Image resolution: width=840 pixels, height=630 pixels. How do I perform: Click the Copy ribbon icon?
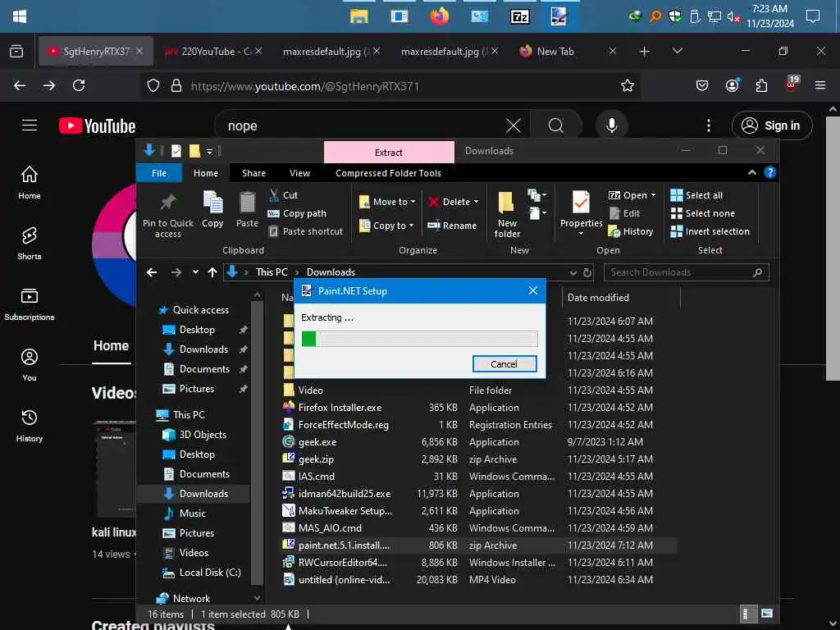(x=212, y=203)
